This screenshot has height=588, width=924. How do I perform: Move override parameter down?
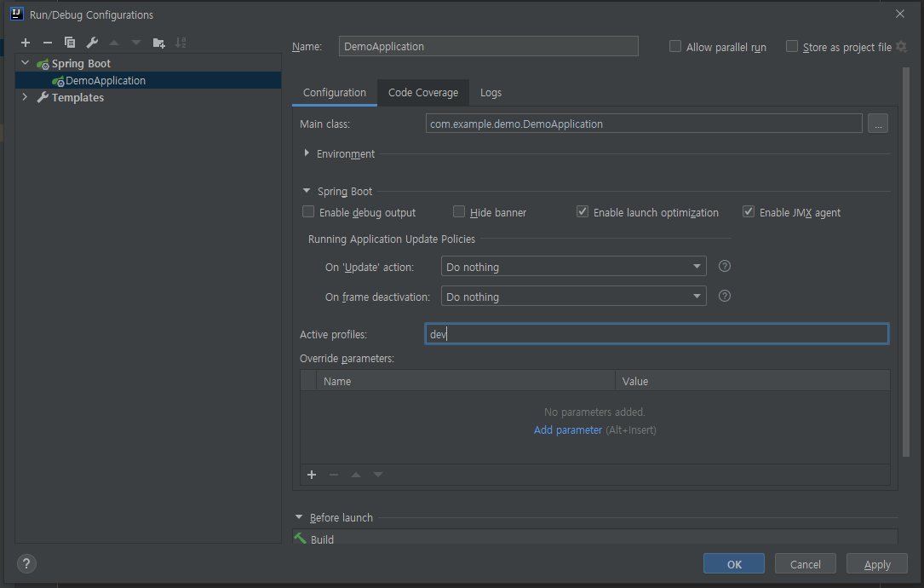pyautogui.click(x=378, y=474)
